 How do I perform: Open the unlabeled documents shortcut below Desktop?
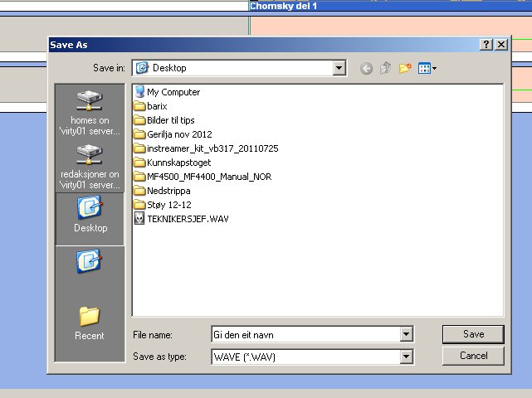tap(89, 261)
